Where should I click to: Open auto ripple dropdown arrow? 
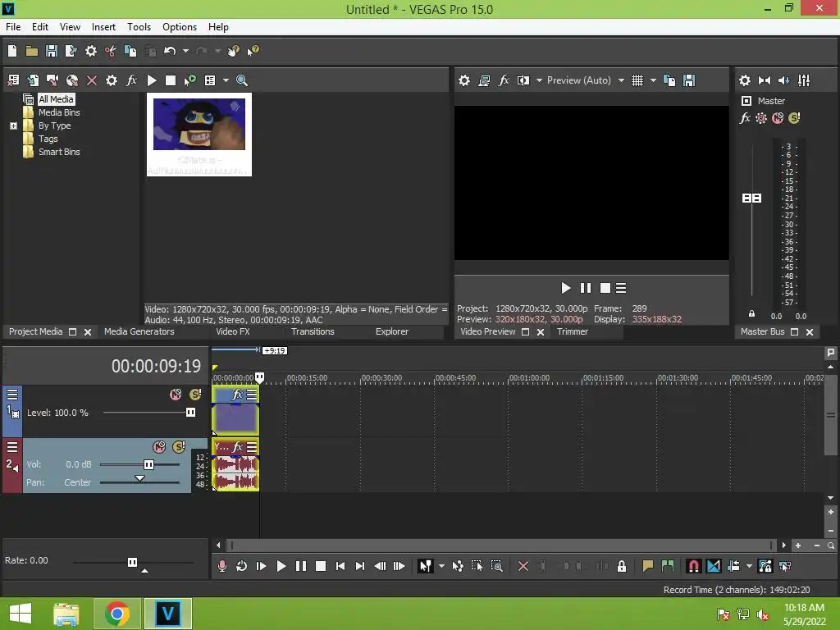coord(749,566)
